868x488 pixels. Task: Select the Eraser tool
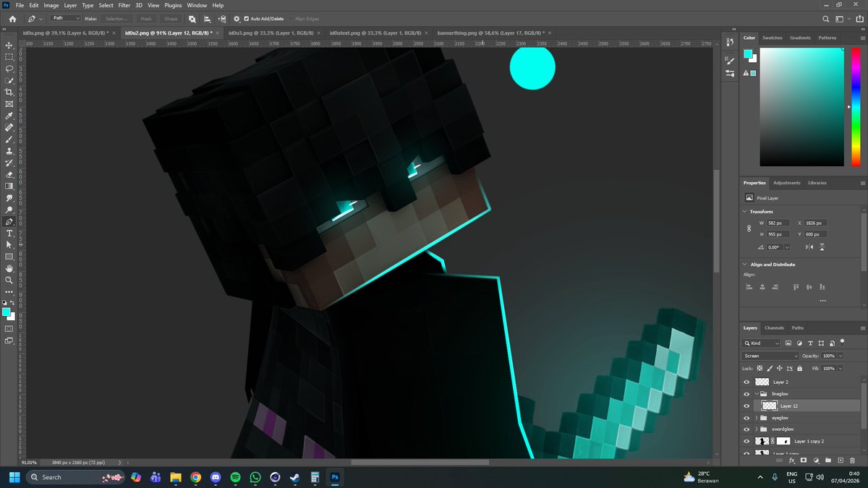click(9, 174)
